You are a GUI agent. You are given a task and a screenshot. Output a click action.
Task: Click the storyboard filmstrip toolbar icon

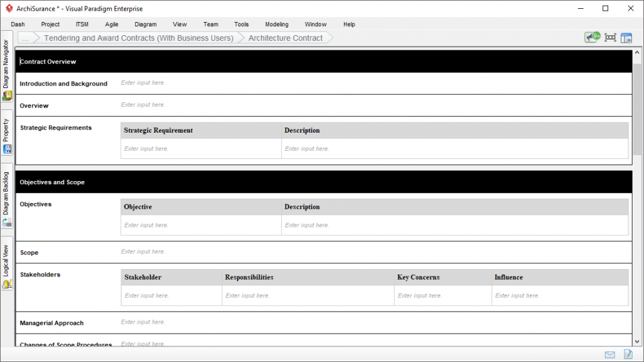pos(609,37)
